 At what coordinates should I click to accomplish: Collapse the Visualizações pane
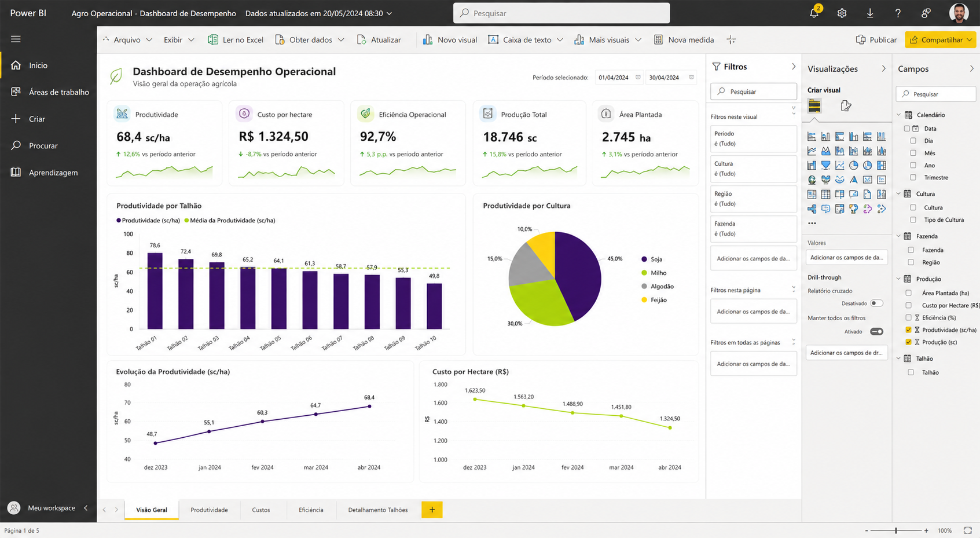pos(883,68)
